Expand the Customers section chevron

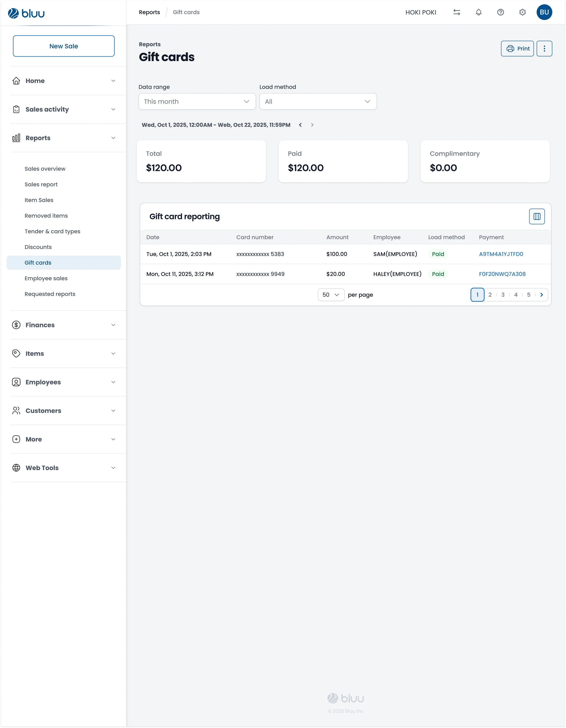113,411
